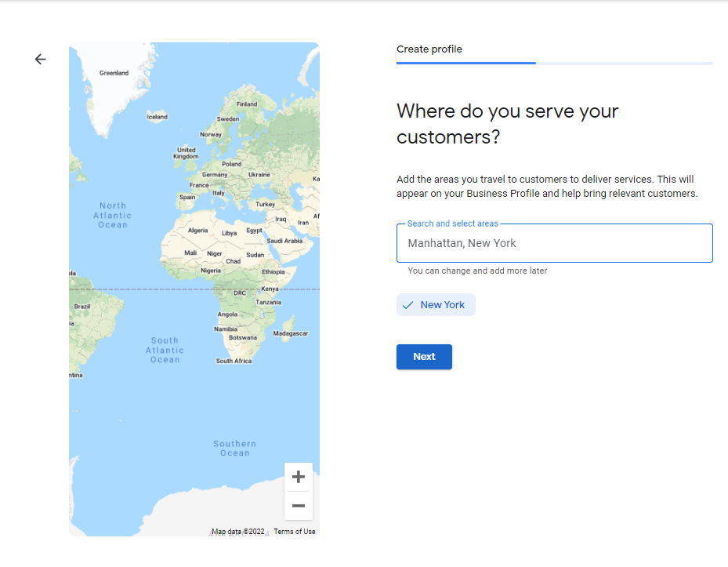Click Madagascar label on the map
Screen dimensions: 728x567
coord(290,333)
